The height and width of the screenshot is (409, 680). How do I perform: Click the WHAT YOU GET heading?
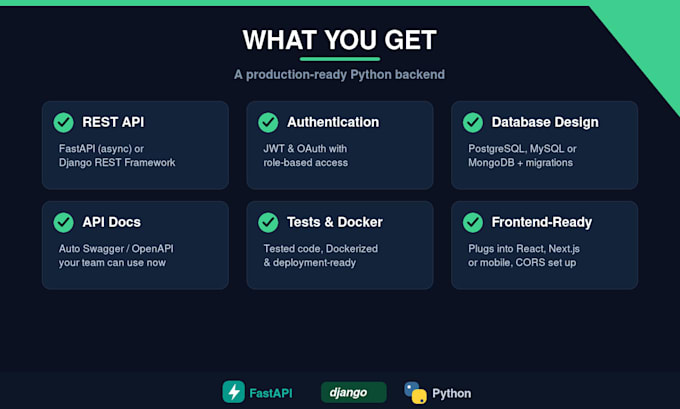click(340, 40)
